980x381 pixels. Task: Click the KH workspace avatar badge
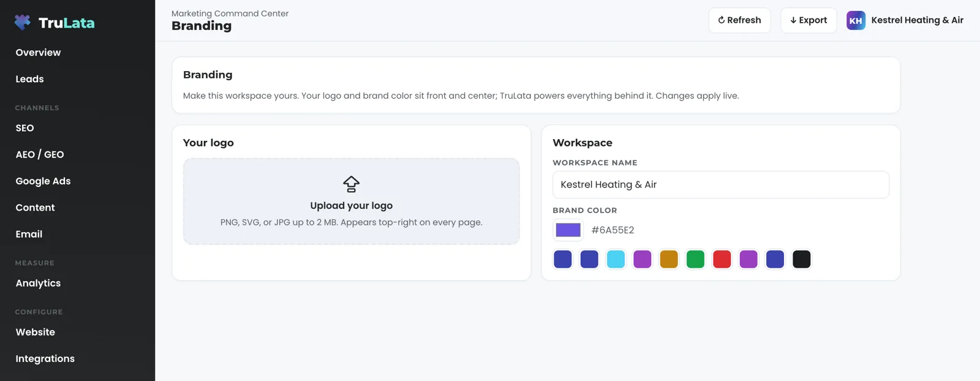tap(856, 20)
